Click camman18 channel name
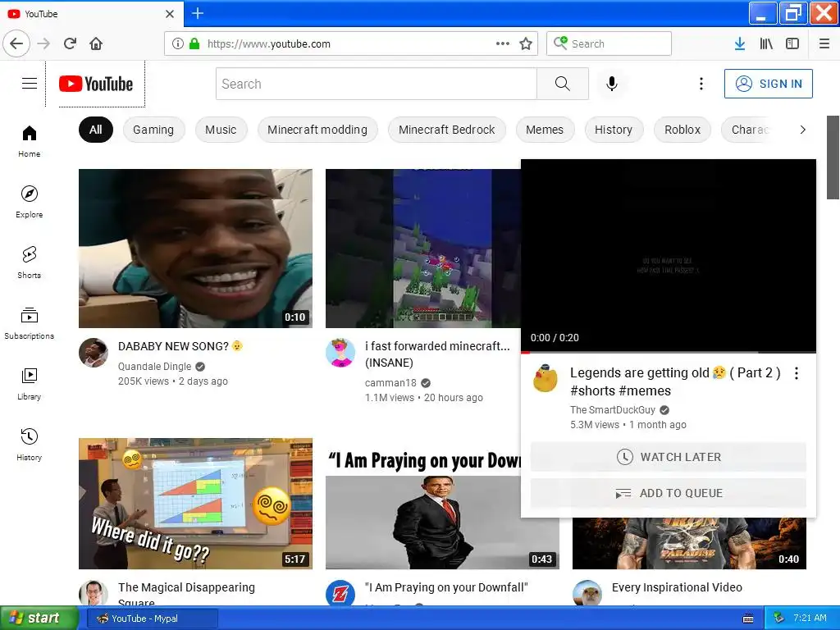 (x=390, y=382)
